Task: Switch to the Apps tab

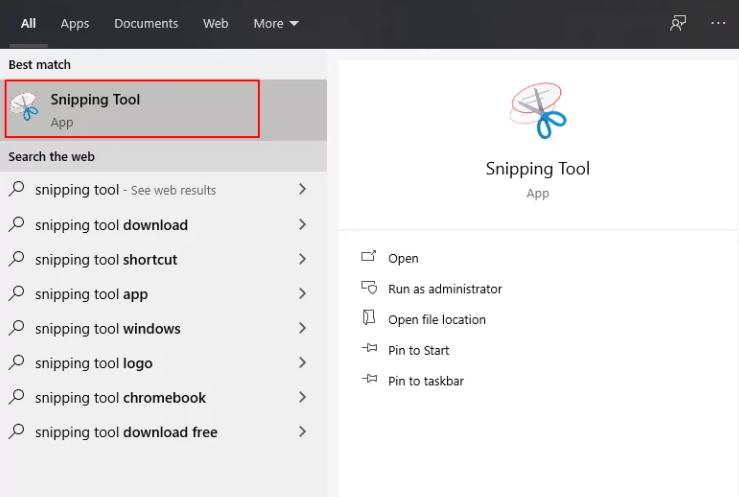Action: pyautogui.click(x=74, y=24)
